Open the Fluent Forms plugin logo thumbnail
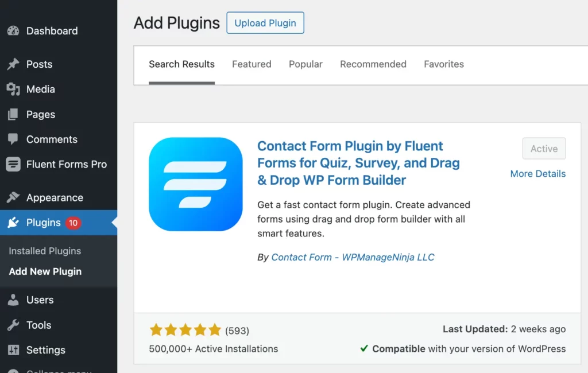This screenshot has height=373, width=588. point(195,184)
